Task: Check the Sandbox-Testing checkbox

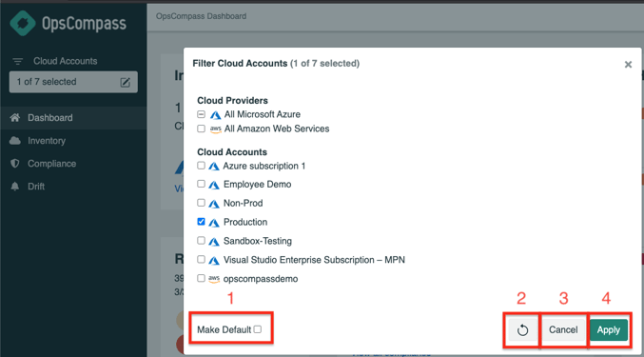Action: [x=201, y=240]
